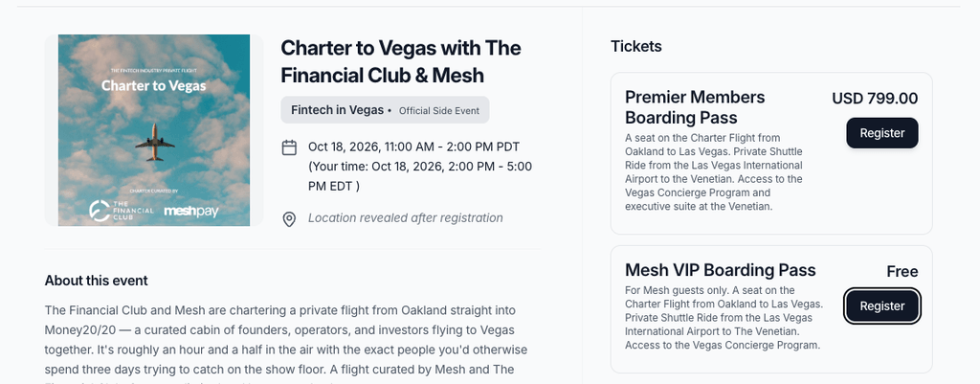
Task: Click the airplane in the event image
Action: click(154, 142)
